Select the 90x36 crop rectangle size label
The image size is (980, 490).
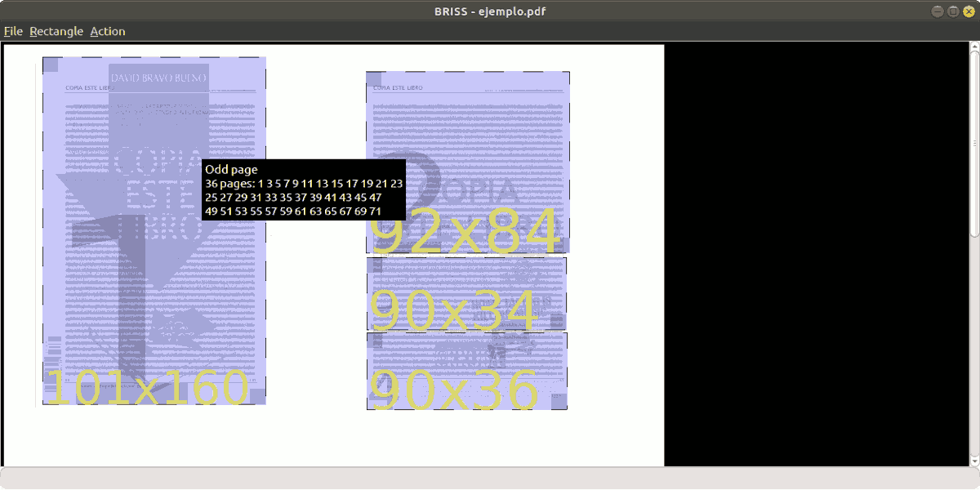pos(454,390)
